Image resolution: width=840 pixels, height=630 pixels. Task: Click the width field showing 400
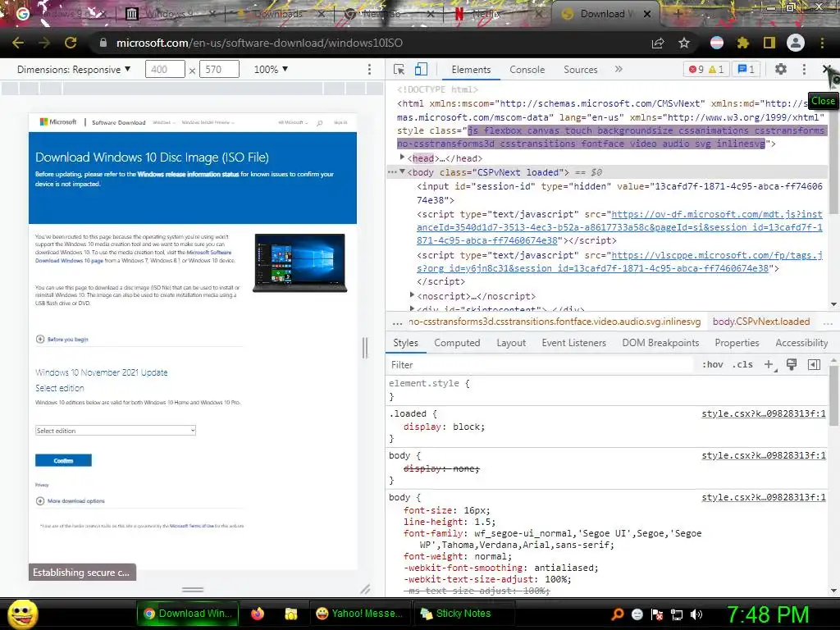pyautogui.click(x=165, y=69)
